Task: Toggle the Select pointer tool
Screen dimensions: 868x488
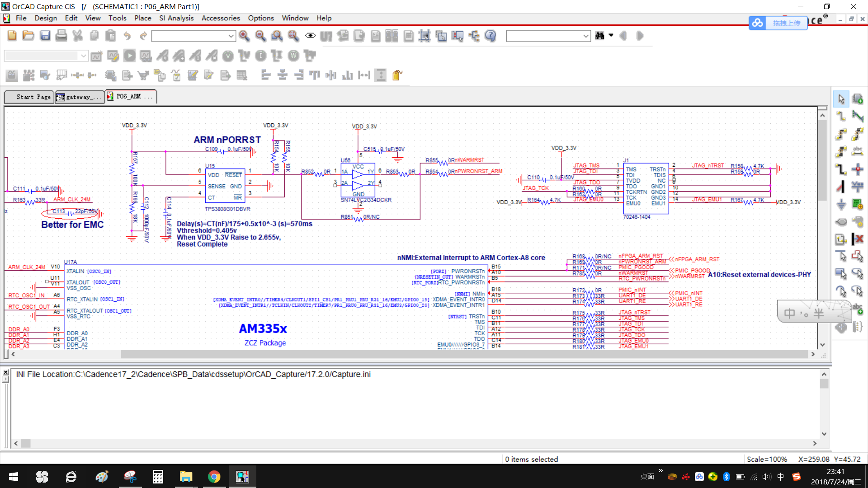Action: point(841,99)
